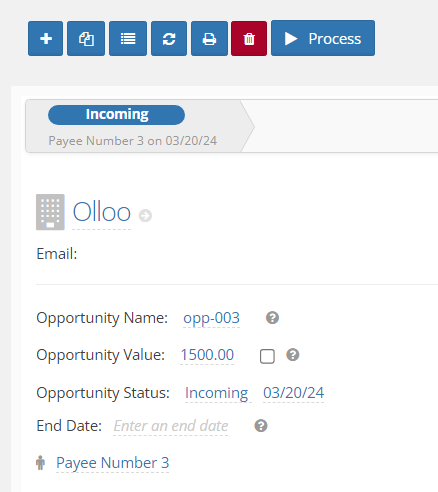Select the Incoming stage pill
The width and height of the screenshot is (438, 492).
pyautogui.click(x=116, y=115)
